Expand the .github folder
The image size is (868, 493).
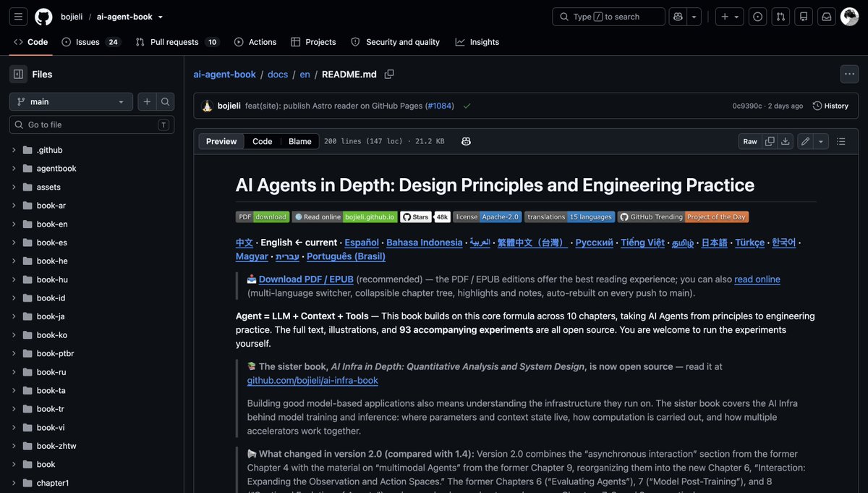pos(14,150)
